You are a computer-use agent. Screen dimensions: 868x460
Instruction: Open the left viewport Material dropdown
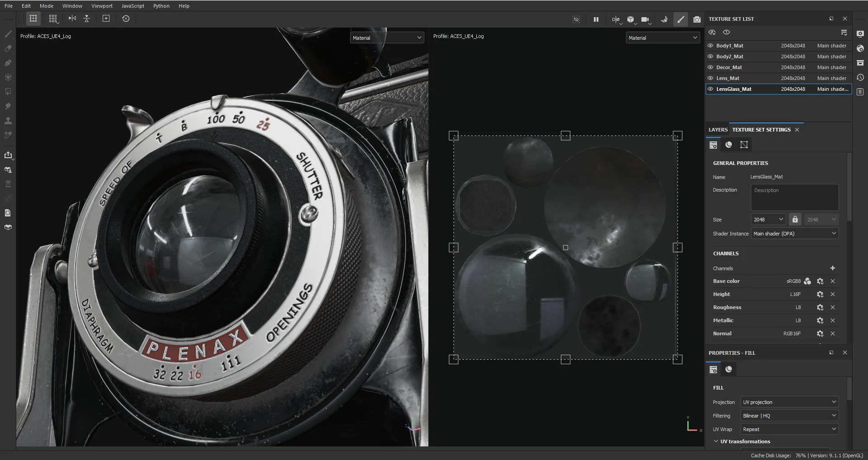(x=387, y=38)
